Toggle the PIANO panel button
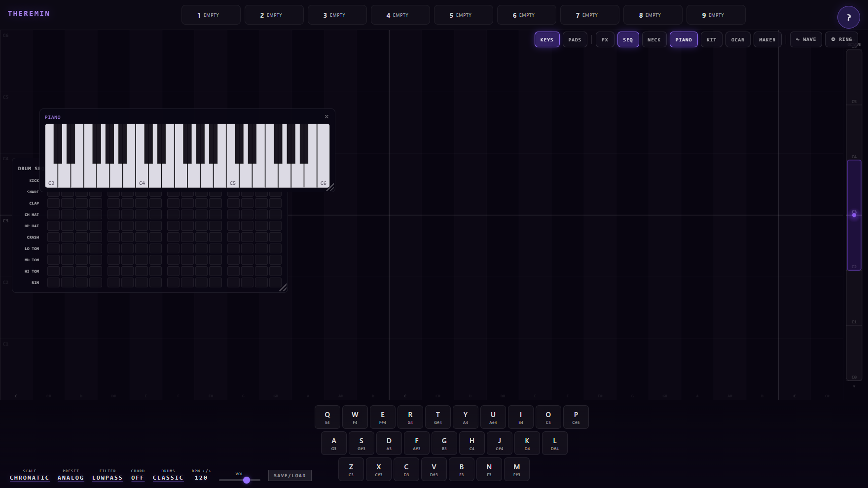The height and width of the screenshot is (488, 868). point(684,39)
